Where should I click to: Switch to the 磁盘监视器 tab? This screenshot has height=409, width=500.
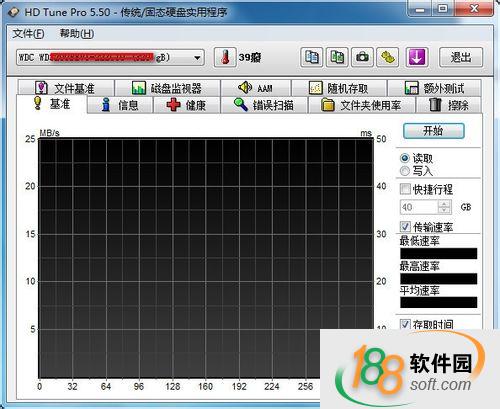pyautogui.click(x=167, y=88)
